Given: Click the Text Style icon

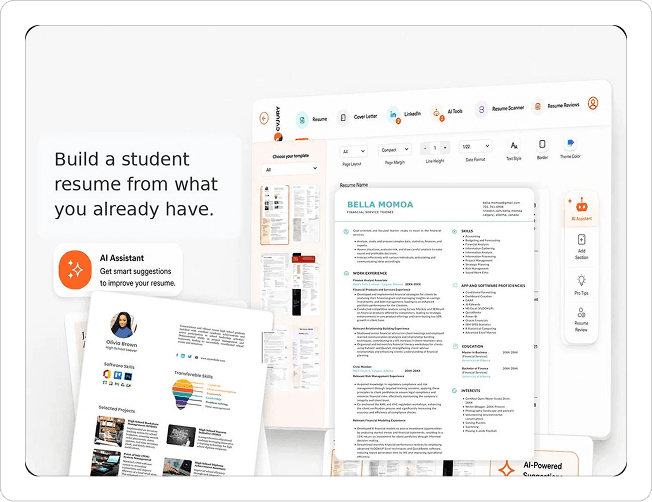Looking at the screenshot, I should tap(514, 146).
